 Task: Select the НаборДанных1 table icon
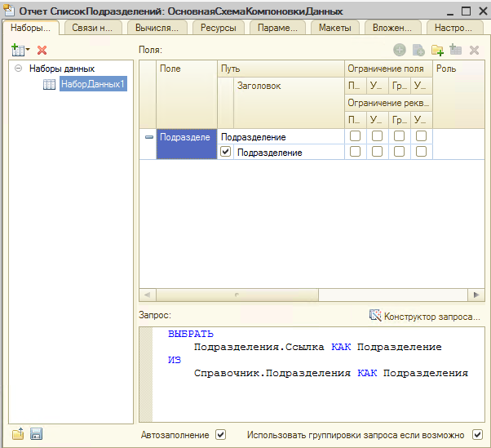(49, 84)
